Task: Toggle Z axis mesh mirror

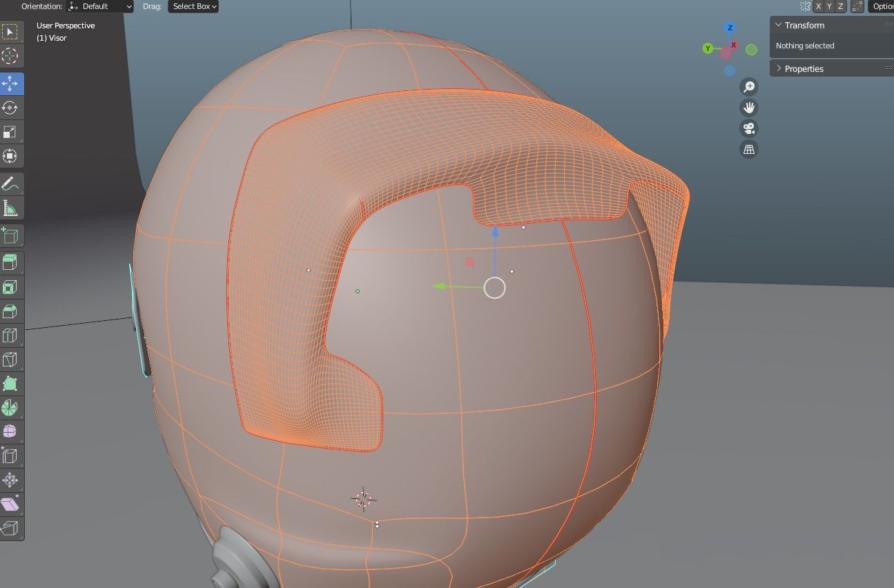Action: (840, 6)
